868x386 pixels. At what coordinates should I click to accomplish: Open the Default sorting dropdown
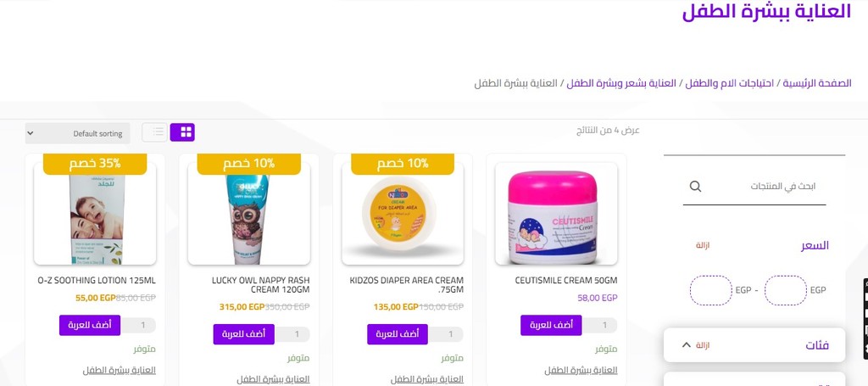tap(77, 133)
